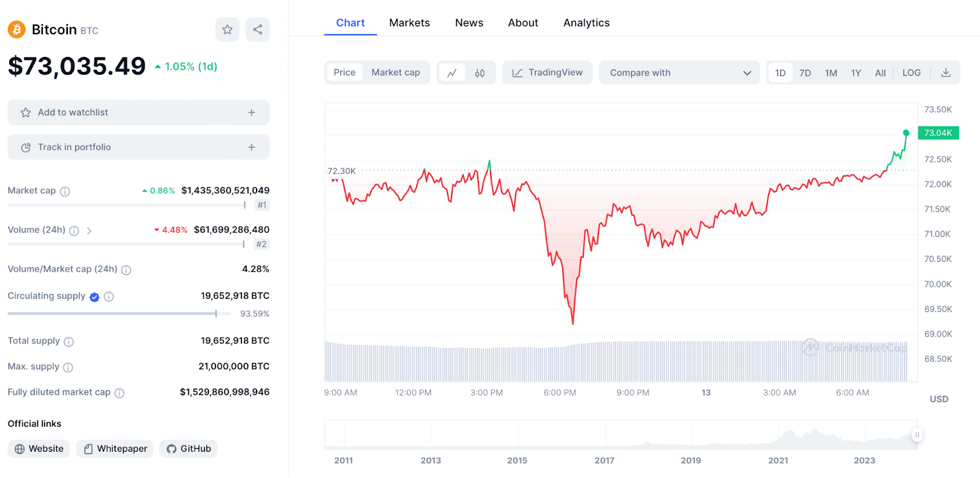
Task: Select the Market cap toggle
Action: coord(396,72)
